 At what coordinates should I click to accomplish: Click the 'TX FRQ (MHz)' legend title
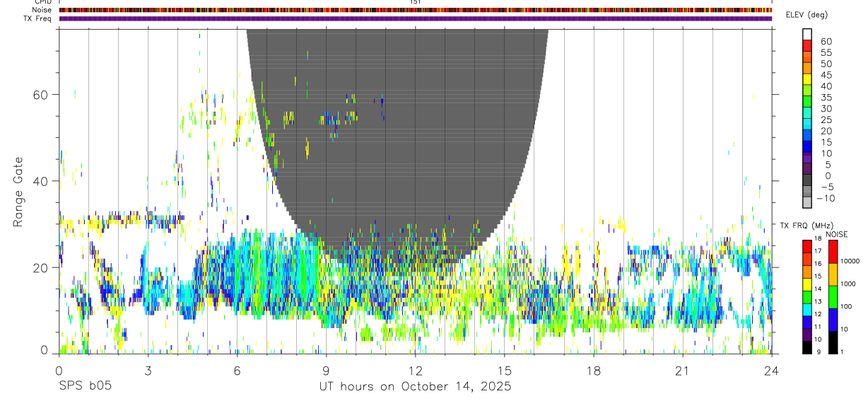(x=806, y=225)
